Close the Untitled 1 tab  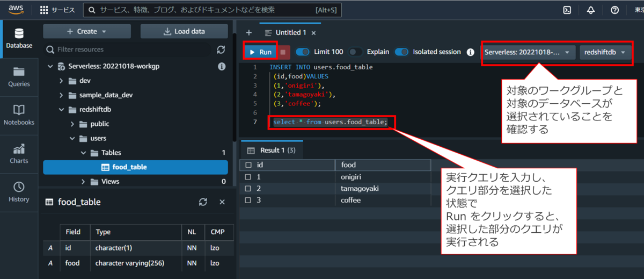[x=313, y=33]
